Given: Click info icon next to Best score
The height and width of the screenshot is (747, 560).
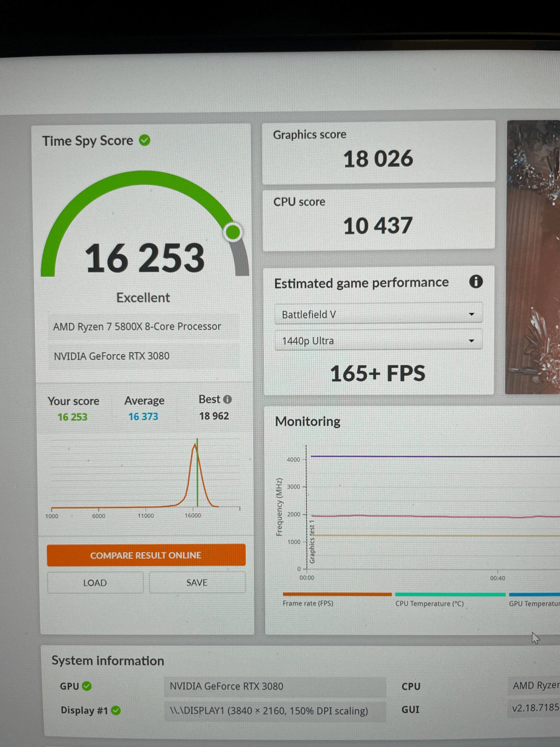Looking at the screenshot, I should point(228,399).
